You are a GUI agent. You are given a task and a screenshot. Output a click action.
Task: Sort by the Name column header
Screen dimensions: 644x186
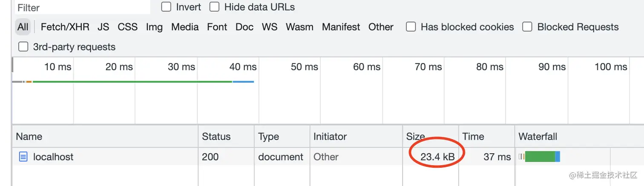[29, 137]
